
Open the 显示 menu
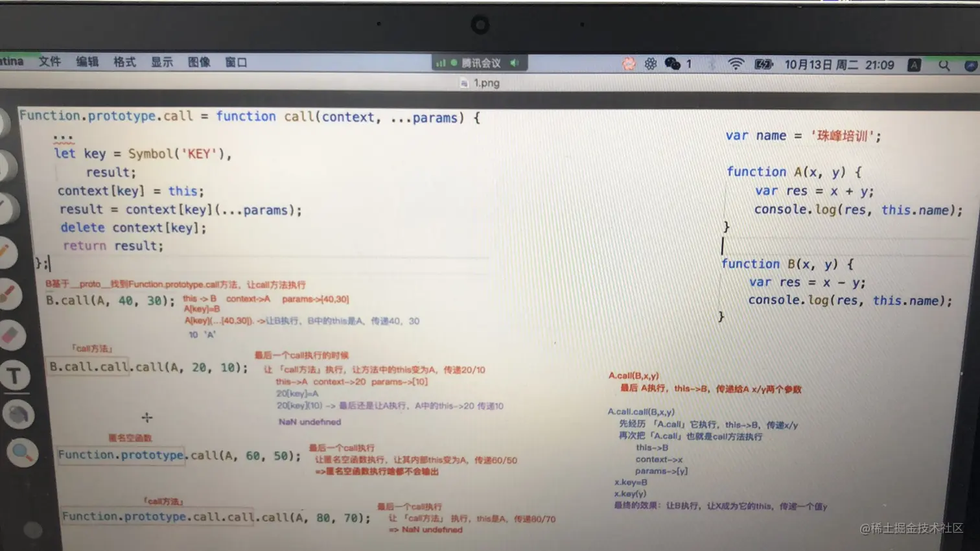tap(162, 62)
